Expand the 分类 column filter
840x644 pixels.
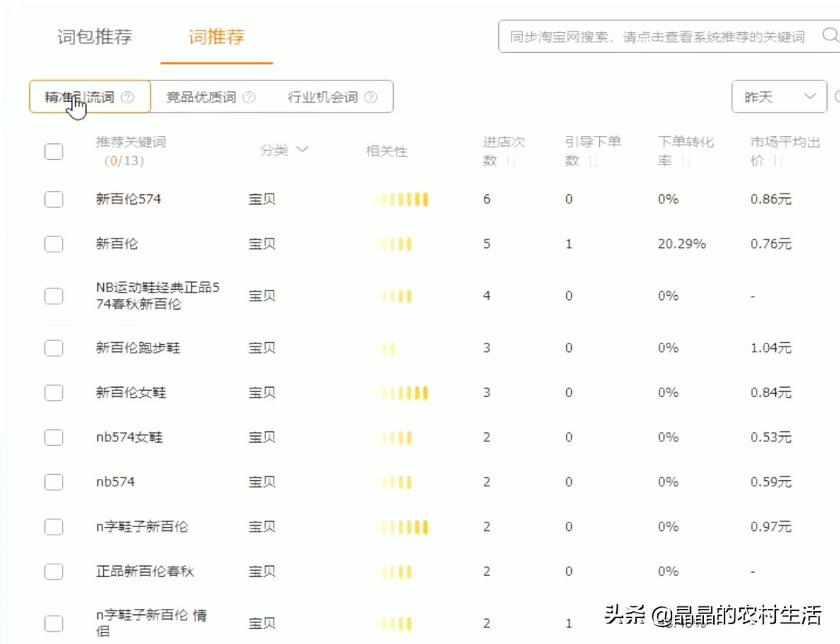[x=303, y=151]
